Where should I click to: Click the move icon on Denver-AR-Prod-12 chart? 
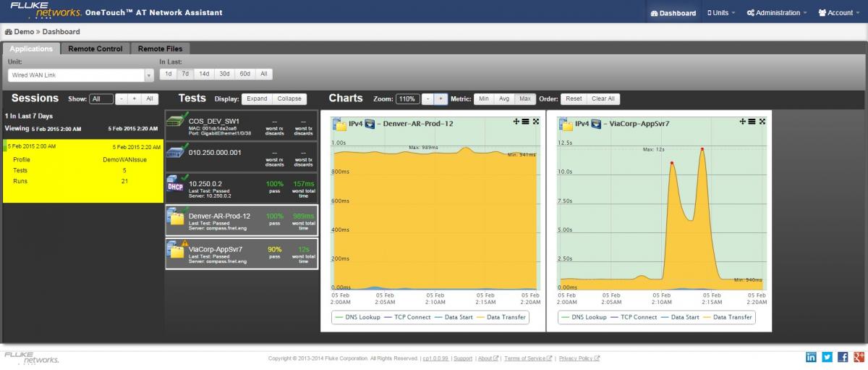[x=516, y=122]
